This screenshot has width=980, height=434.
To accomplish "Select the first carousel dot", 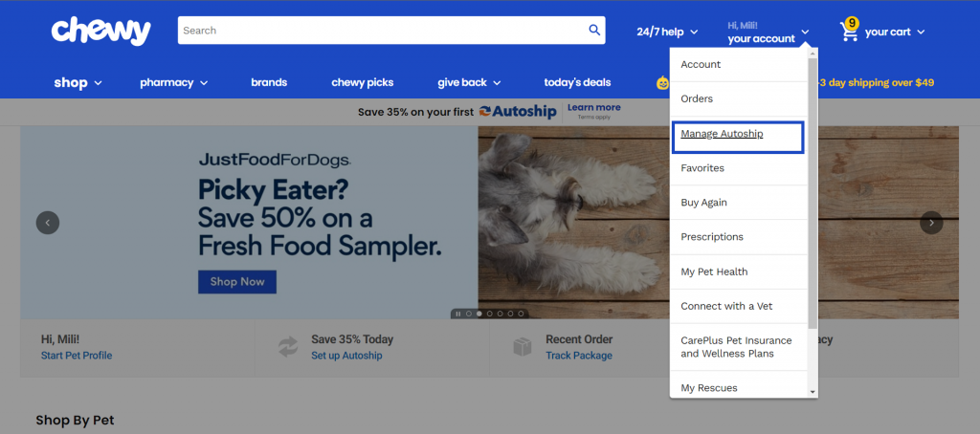I will 469,315.
